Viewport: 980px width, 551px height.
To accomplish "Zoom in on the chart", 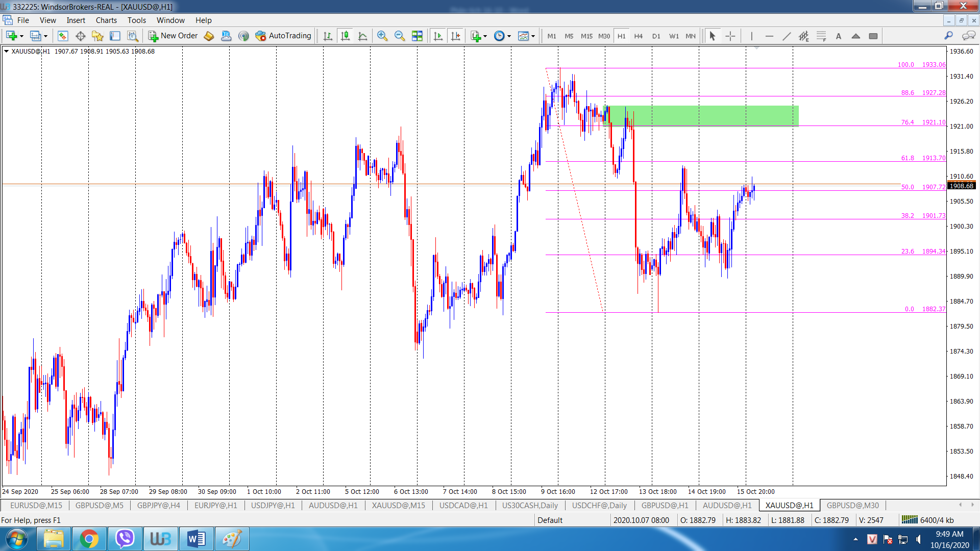I will click(382, 36).
